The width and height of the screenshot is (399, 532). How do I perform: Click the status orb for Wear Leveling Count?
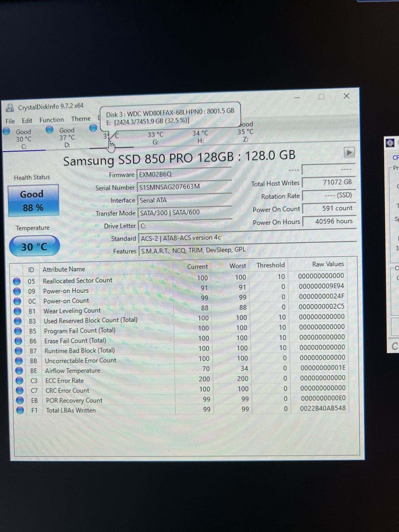pyautogui.click(x=18, y=311)
